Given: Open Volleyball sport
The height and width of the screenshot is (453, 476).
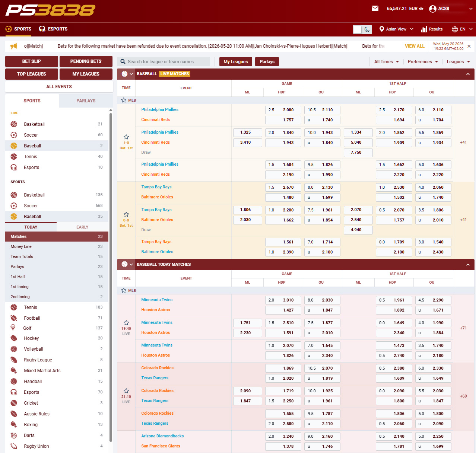Looking at the screenshot, I should [x=57, y=349].
